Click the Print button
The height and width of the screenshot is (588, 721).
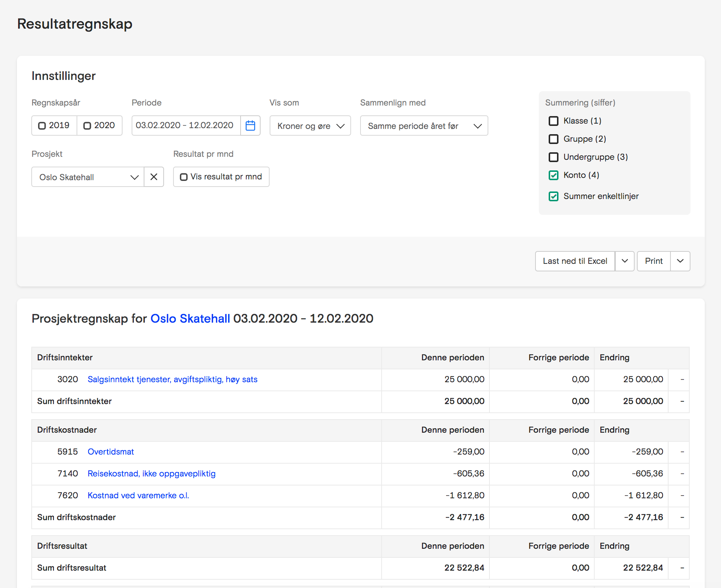point(654,261)
